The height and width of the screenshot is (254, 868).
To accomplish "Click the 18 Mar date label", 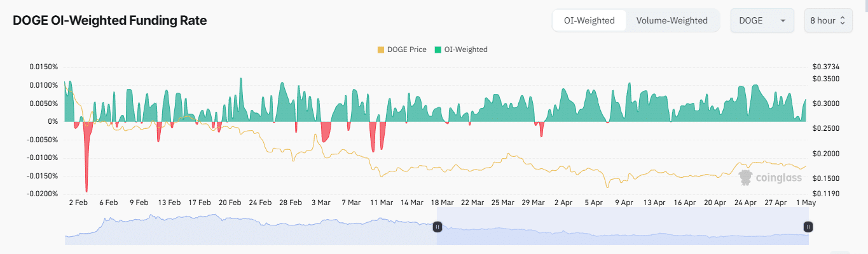I will 442,203.
